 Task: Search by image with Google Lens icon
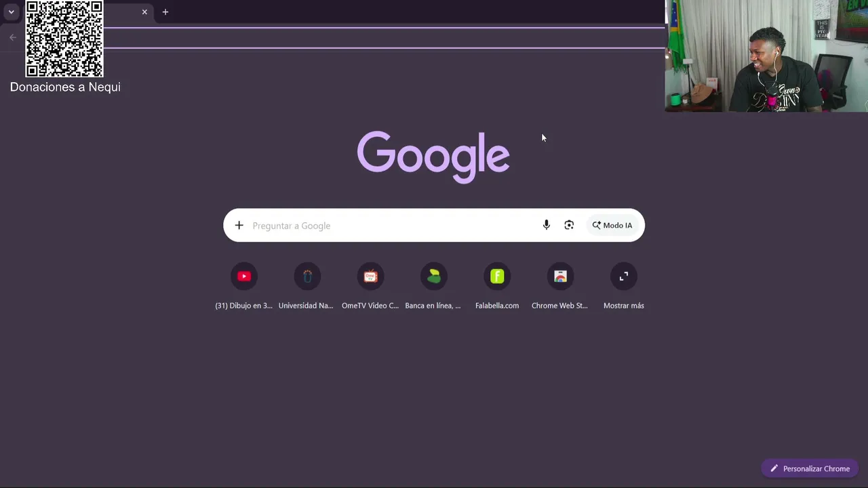point(569,225)
